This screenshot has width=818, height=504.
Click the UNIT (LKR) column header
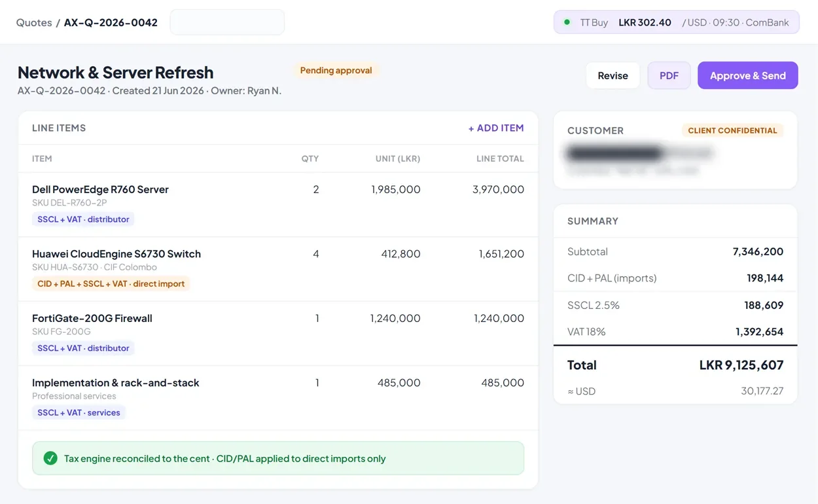[398, 158]
